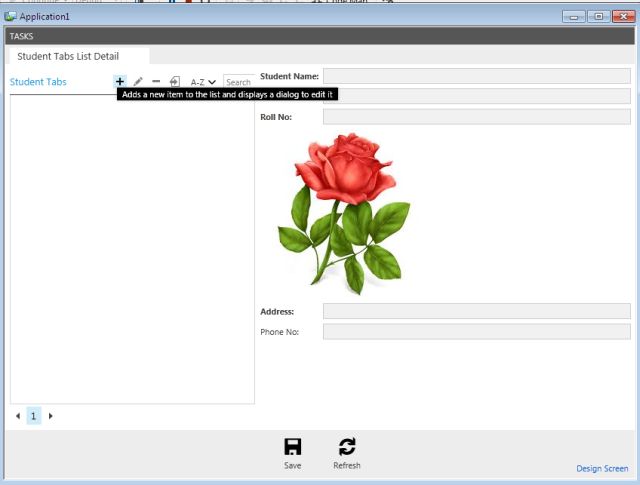The width and height of the screenshot is (640, 485).
Task: Open the TASKS menu bar
Action: point(21,36)
